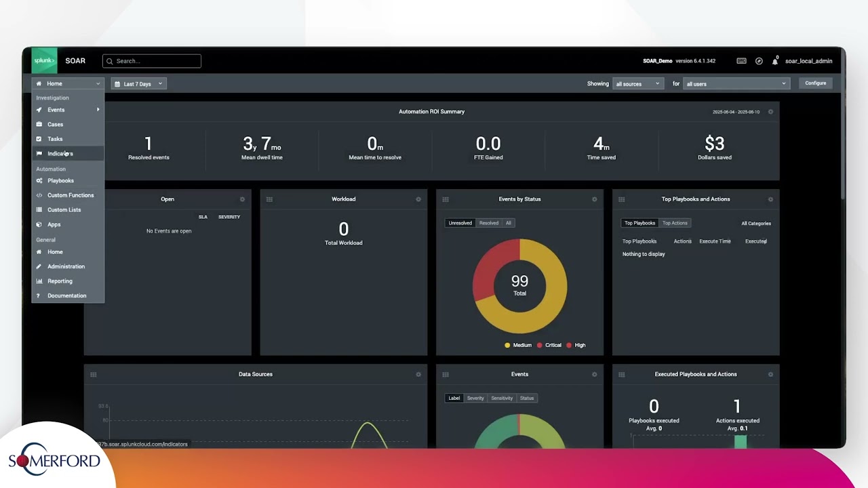Click the "Dollars saved" value

pyautogui.click(x=714, y=144)
